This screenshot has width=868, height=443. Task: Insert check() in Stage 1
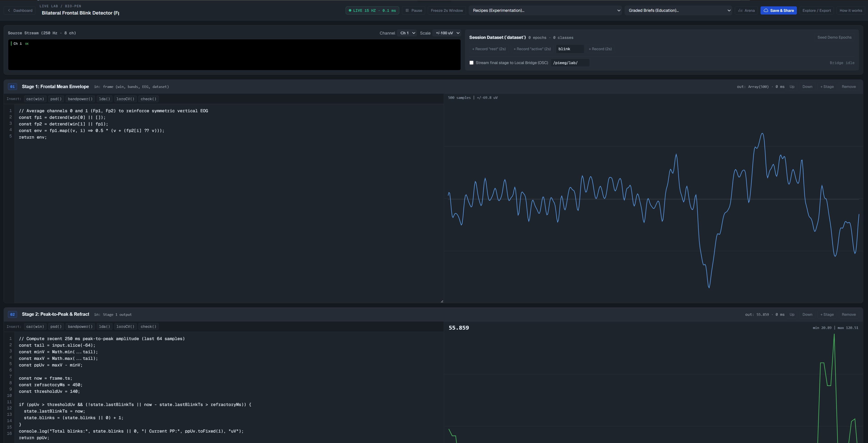point(149,99)
